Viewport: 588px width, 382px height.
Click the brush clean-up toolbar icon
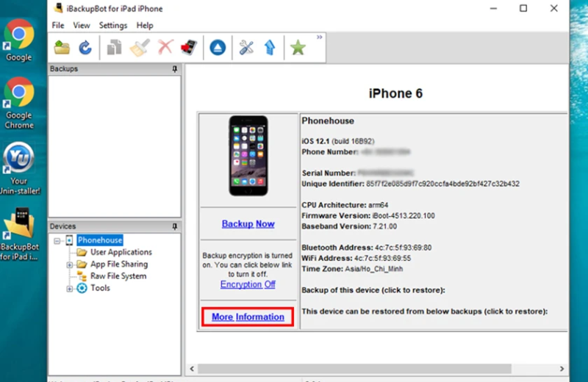(x=140, y=48)
